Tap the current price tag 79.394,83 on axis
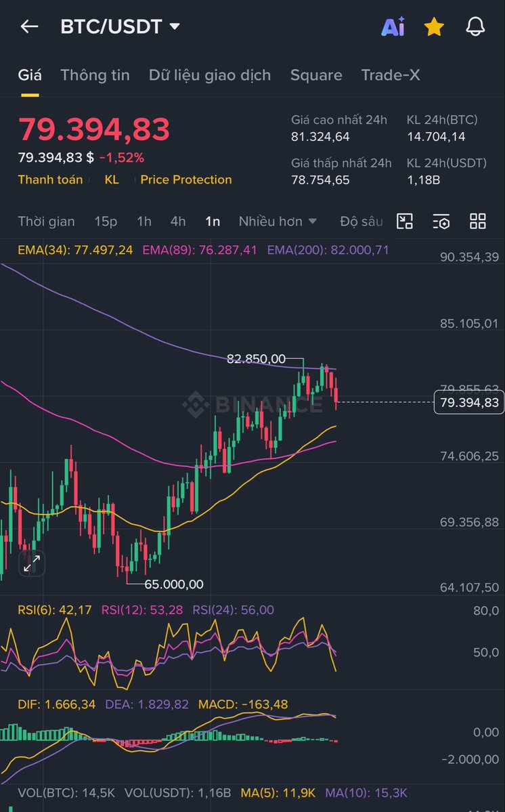This screenshot has width=505, height=812. click(x=468, y=402)
